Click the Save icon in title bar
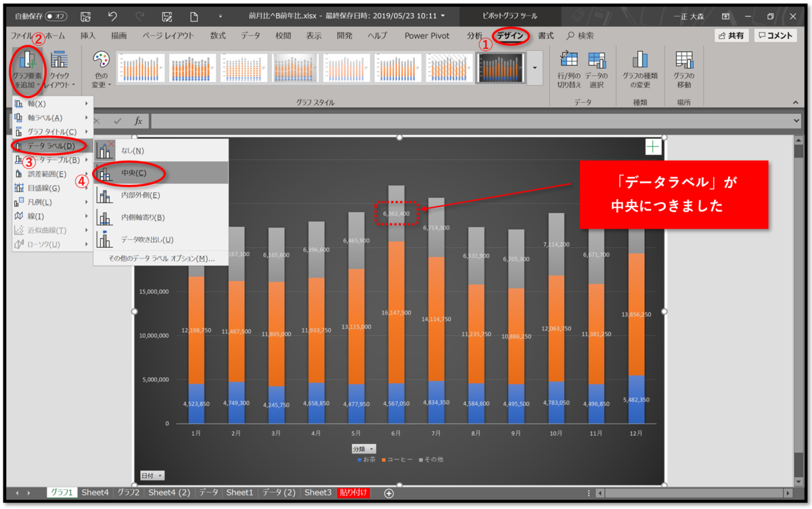 (x=86, y=16)
